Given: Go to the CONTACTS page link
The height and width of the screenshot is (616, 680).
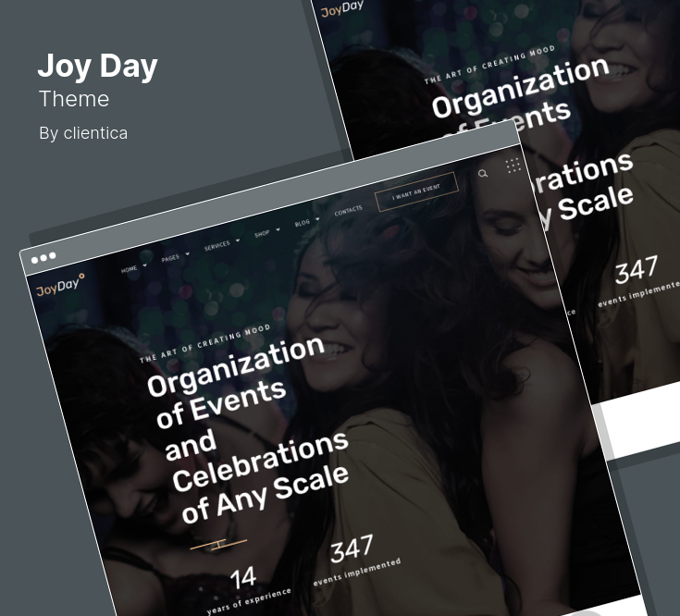Looking at the screenshot, I should pos(348,211).
